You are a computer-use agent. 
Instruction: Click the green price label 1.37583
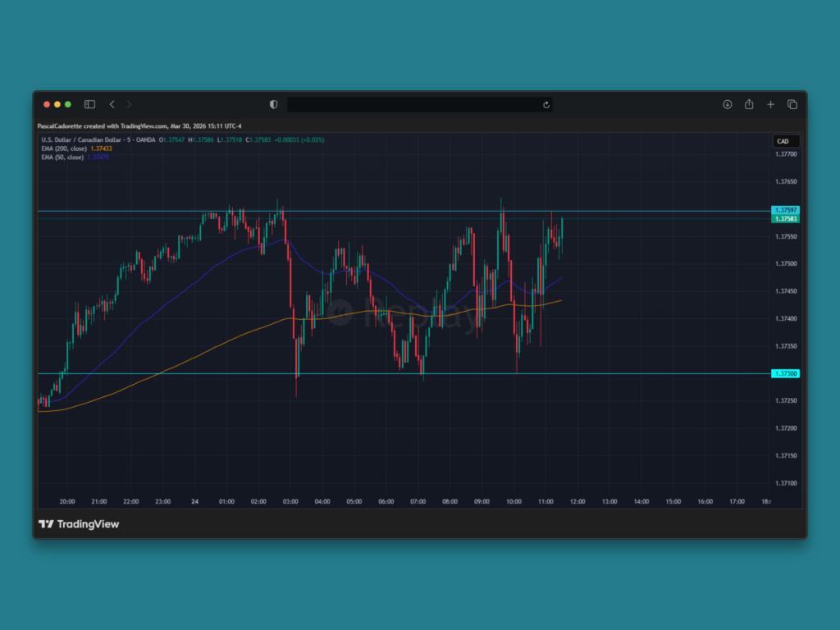[x=784, y=220]
